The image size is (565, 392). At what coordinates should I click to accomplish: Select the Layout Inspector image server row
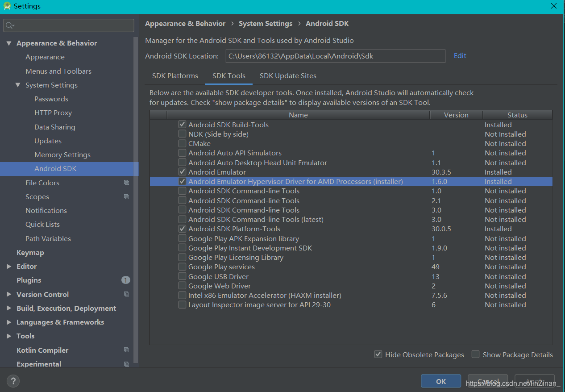[x=351, y=304]
